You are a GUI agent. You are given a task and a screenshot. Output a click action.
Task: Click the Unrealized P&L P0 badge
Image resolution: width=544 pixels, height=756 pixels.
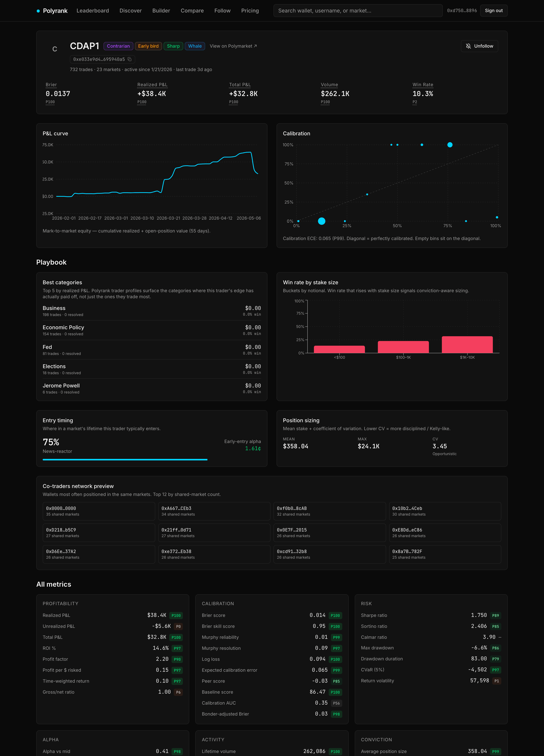[x=178, y=626]
